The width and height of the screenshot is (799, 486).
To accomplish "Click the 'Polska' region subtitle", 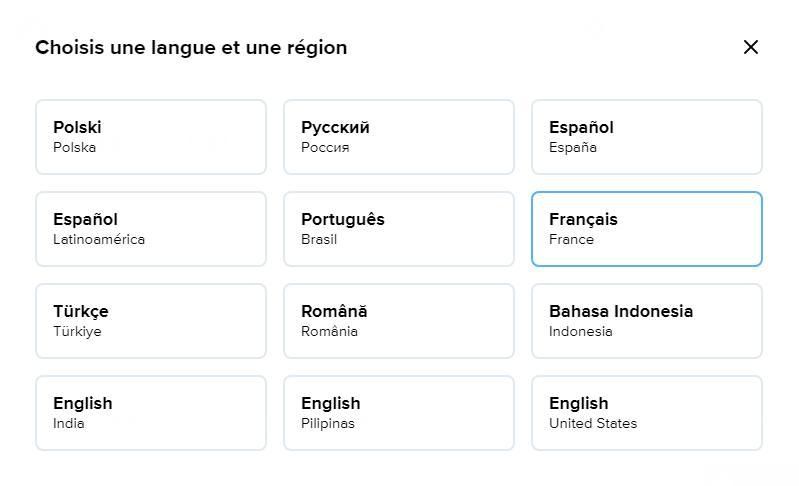I will point(75,148).
